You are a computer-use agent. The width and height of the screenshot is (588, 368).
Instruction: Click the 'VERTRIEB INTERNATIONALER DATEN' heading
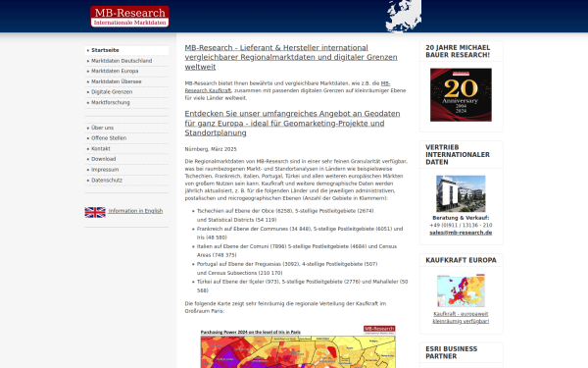[x=458, y=154]
